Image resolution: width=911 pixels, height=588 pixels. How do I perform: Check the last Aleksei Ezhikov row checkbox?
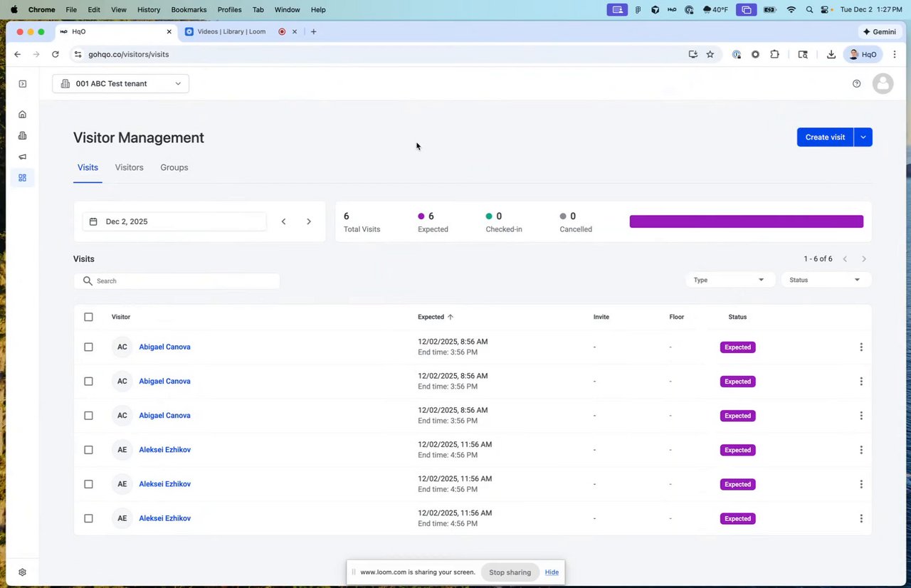point(88,518)
